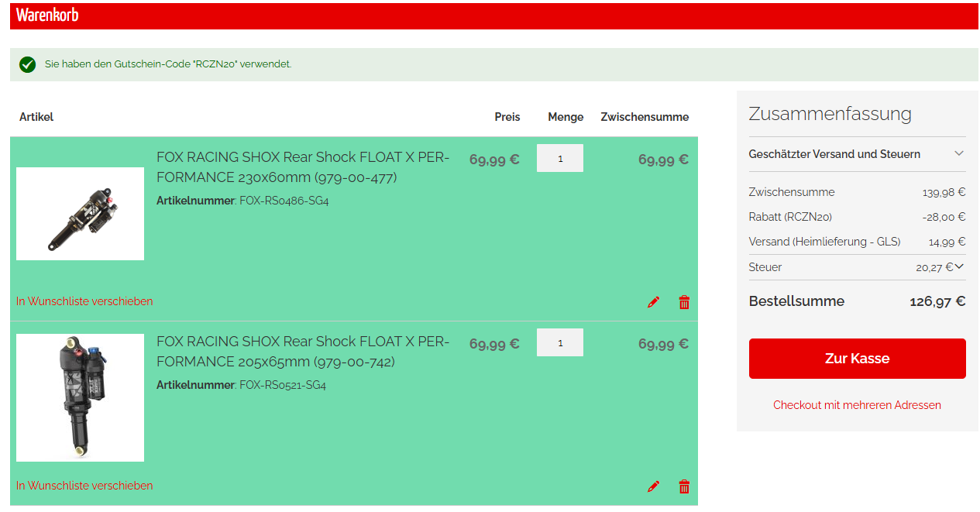This screenshot has width=980, height=512.
Task: Remove the 205x65mm shock via trash icon
Action: [684, 486]
